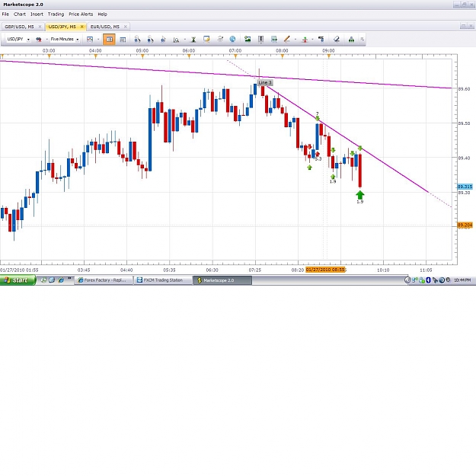476x476 pixels.
Task: Click the grey swirl refresh icon
Action: [220, 39]
